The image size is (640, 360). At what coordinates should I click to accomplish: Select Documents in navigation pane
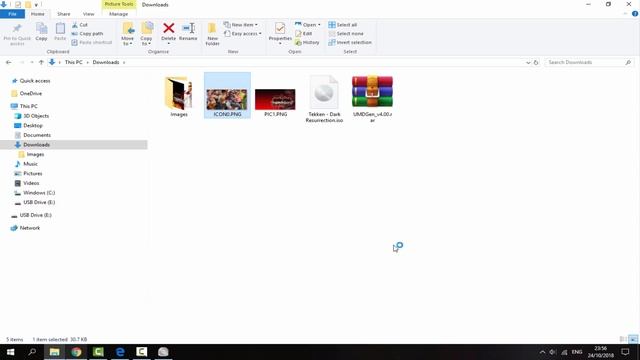[x=37, y=135]
